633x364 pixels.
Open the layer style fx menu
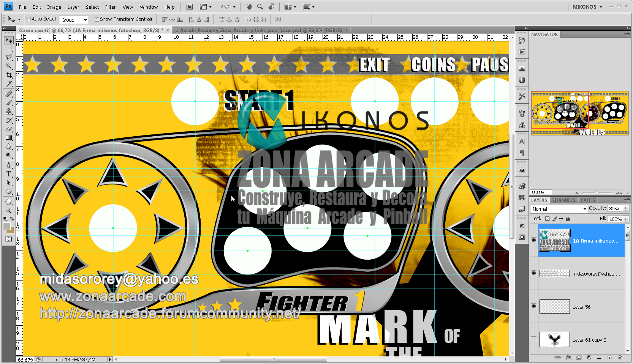(568, 357)
